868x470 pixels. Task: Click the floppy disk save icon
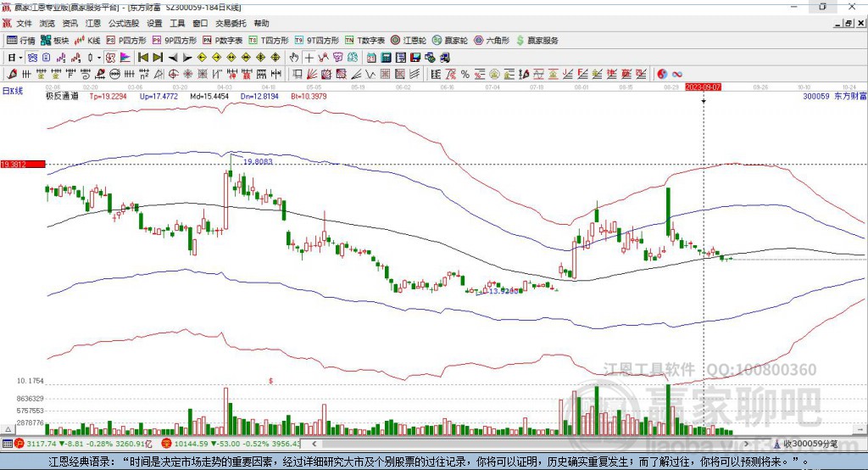pyautogui.click(x=415, y=58)
